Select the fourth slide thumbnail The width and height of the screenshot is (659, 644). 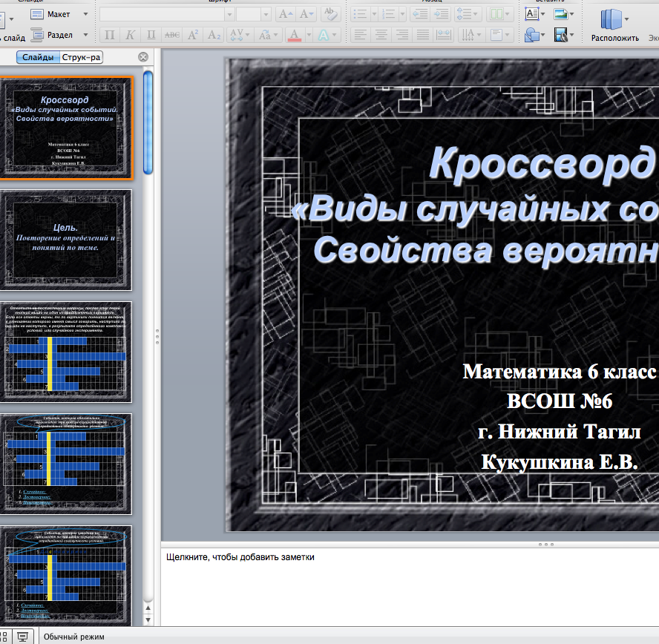click(65, 464)
